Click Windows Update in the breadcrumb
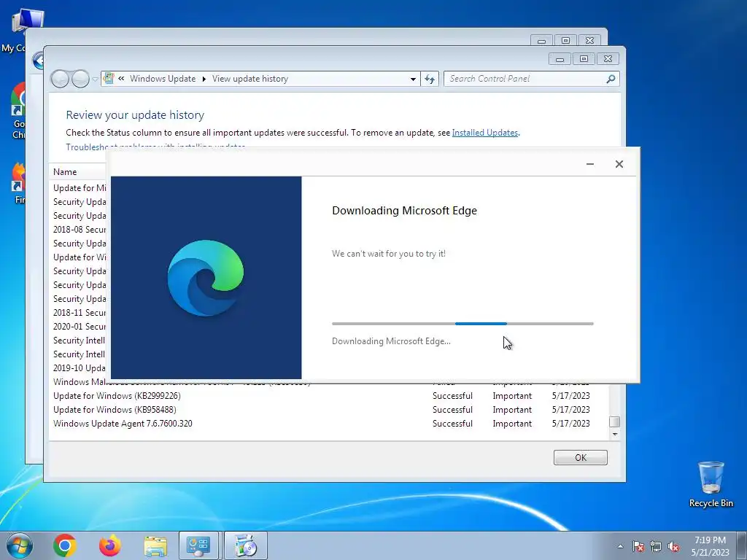The height and width of the screenshot is (560, 747). [x=163, y=79]
